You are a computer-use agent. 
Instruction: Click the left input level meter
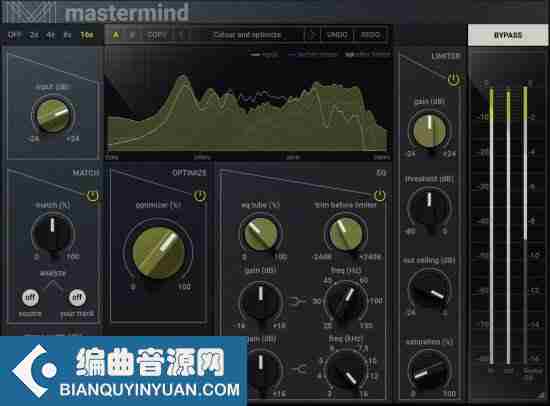click(x=491, y=225)
